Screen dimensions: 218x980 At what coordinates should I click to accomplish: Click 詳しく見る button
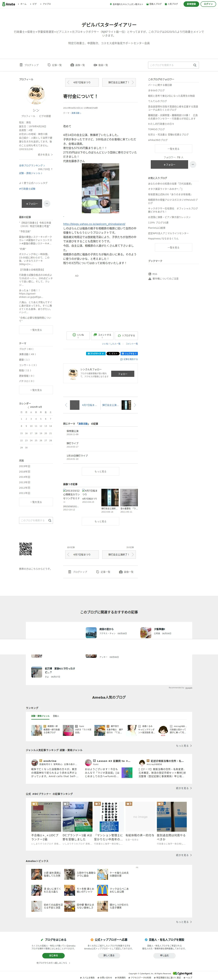point(109,955)
